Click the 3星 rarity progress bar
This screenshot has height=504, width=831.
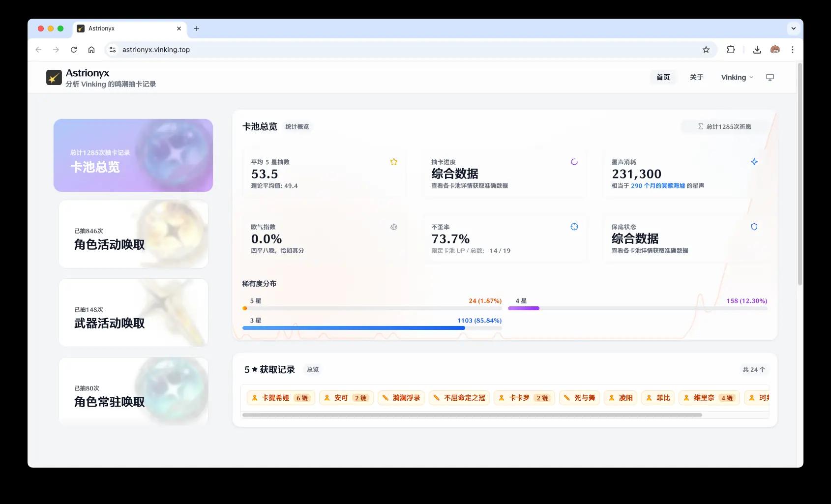[x=372, y=328]
